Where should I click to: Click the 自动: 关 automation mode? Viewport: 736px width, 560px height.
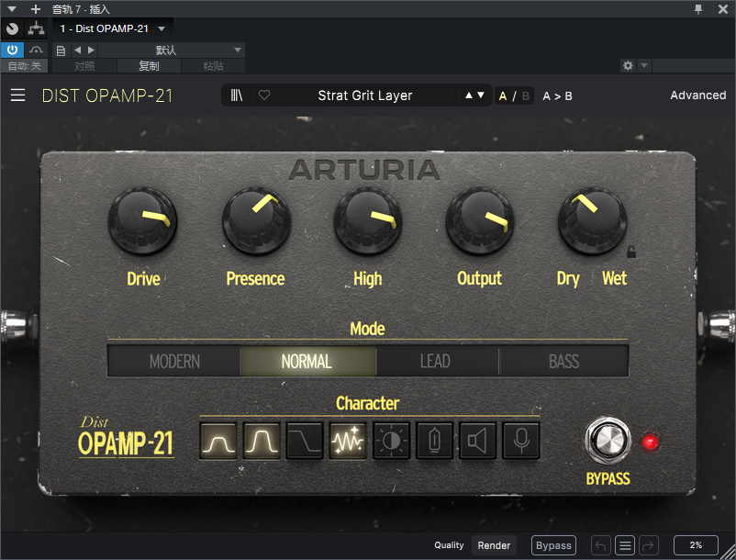(24, 66)
